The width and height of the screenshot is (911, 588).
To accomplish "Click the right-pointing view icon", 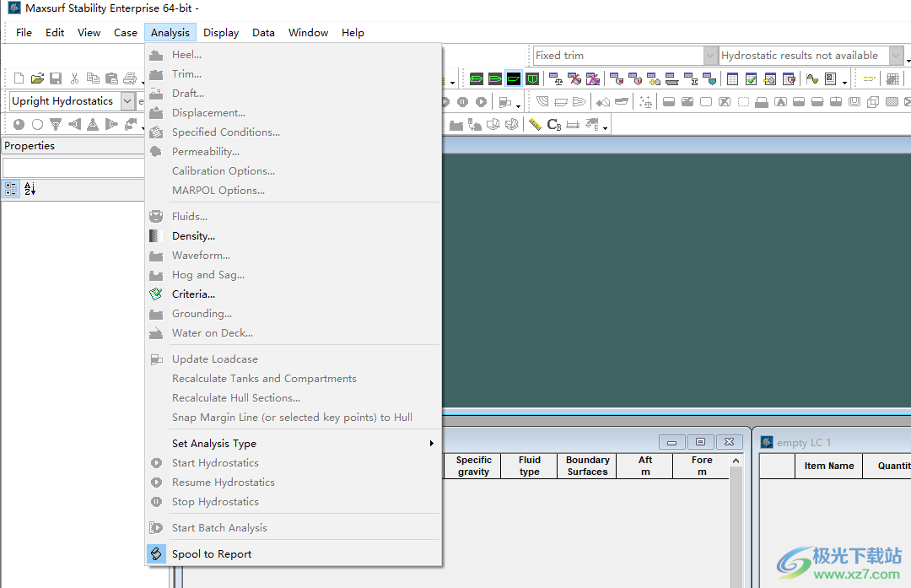I will (111, 124).
